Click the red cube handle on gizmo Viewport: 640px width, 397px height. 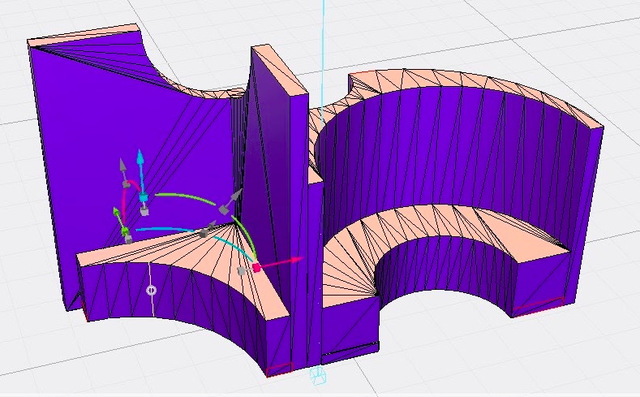(257, 268)
